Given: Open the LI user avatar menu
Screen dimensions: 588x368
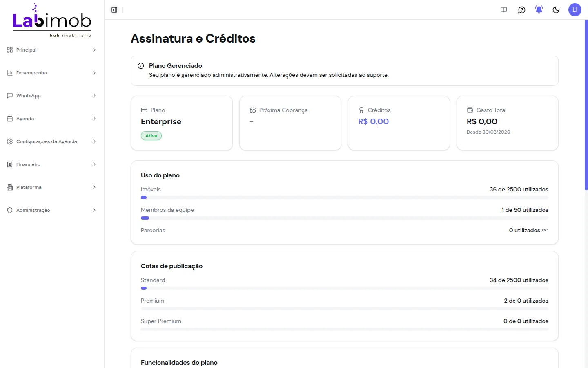Looking at the screenshot, I should (x=575, y=10).
